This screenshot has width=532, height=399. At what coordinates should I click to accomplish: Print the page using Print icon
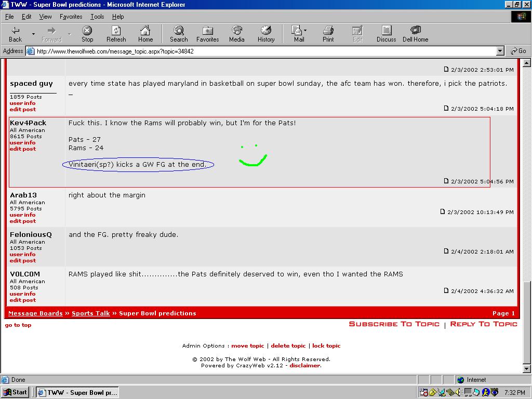[328, 34]
